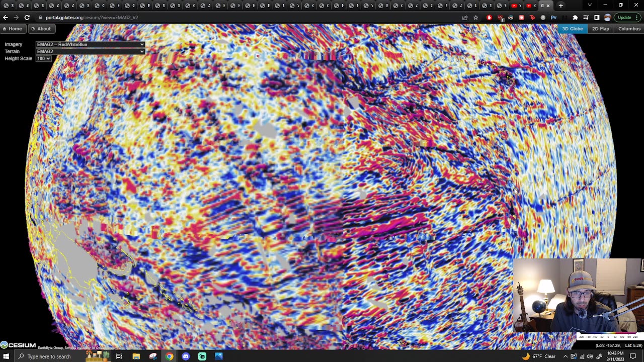Image resolution: width=644 pixels, height=362 pixels.
Task: Open the notification center icon
Action: [633, 356]
